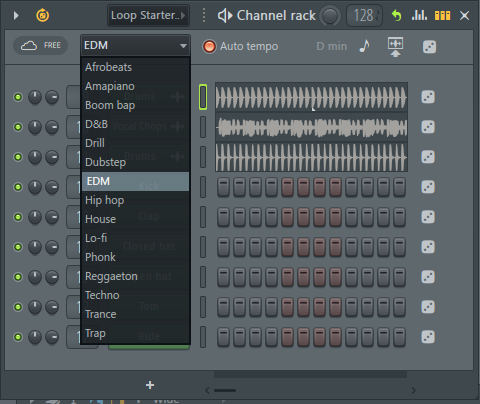Viewport: 480px width, 404px height.
Task: Choose Techno from the genre list
Action: pyautogui.click(x=136, y=295)
